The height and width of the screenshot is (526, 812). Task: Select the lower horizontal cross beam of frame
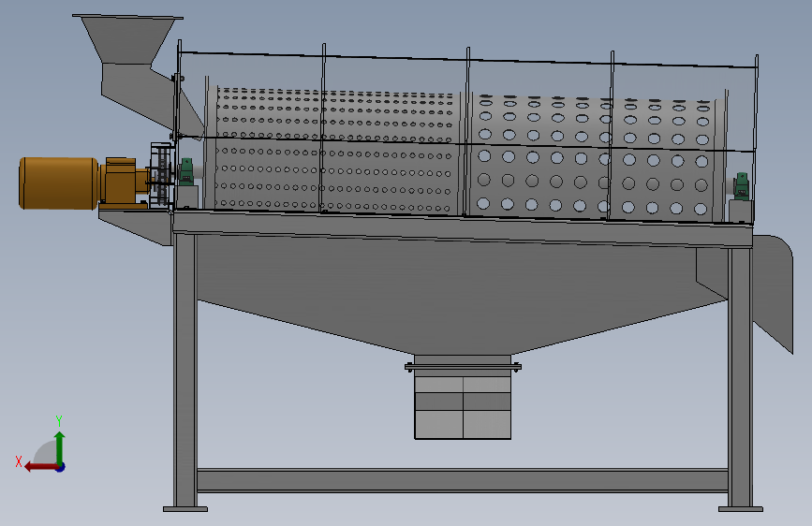point(463,480)
